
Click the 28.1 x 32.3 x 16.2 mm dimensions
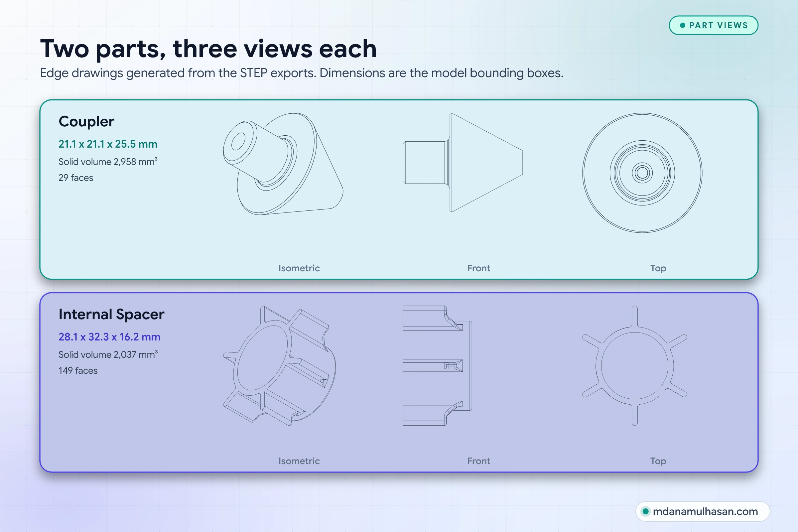[109, 336]
